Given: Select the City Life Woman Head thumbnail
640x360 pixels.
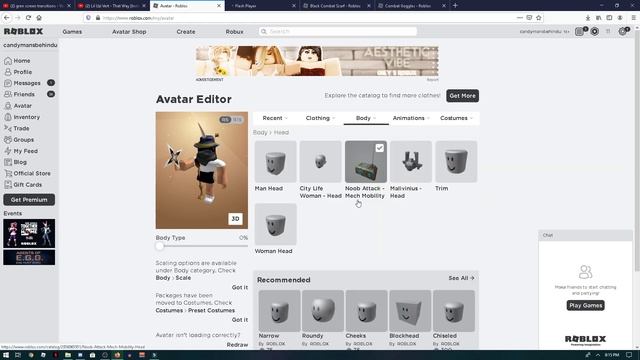Looking at the screenshot, I should click(x=320, y=162).
